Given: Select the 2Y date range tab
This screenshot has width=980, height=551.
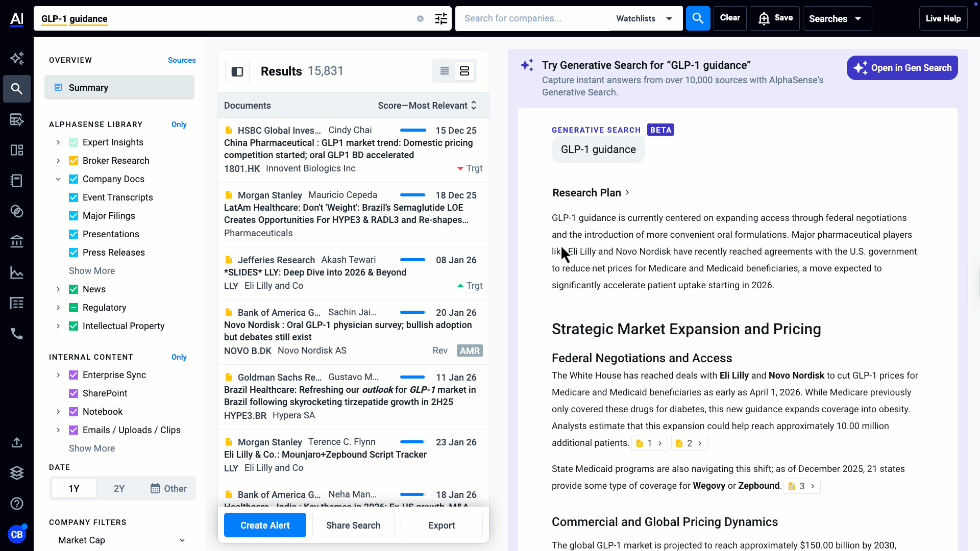Looking at the screenshot, I should click(119, 489).
